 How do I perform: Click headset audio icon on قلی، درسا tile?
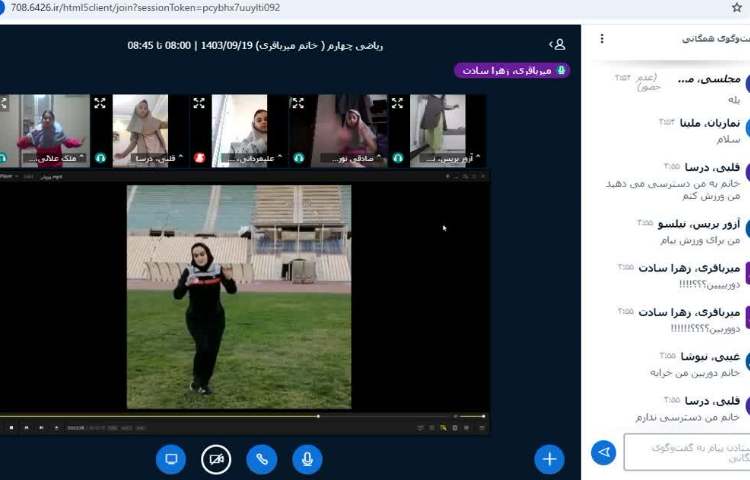coord(100,158)
